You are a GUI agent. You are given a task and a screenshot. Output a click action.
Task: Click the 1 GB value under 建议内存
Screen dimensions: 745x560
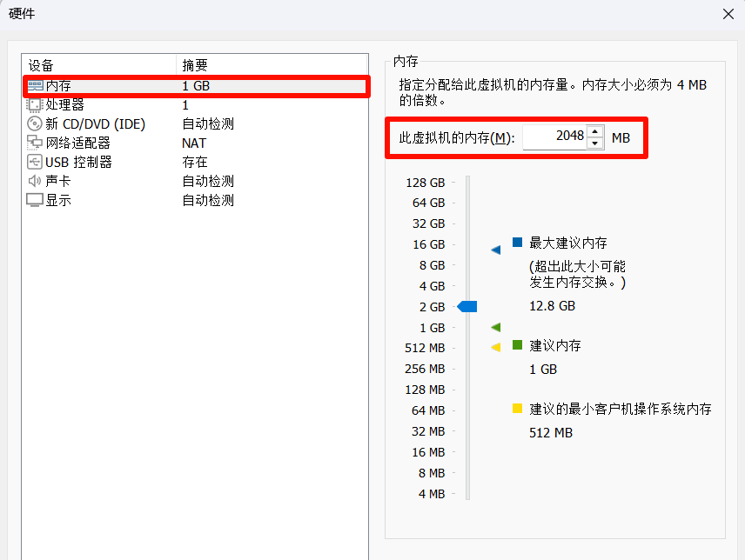pos(543,370)
